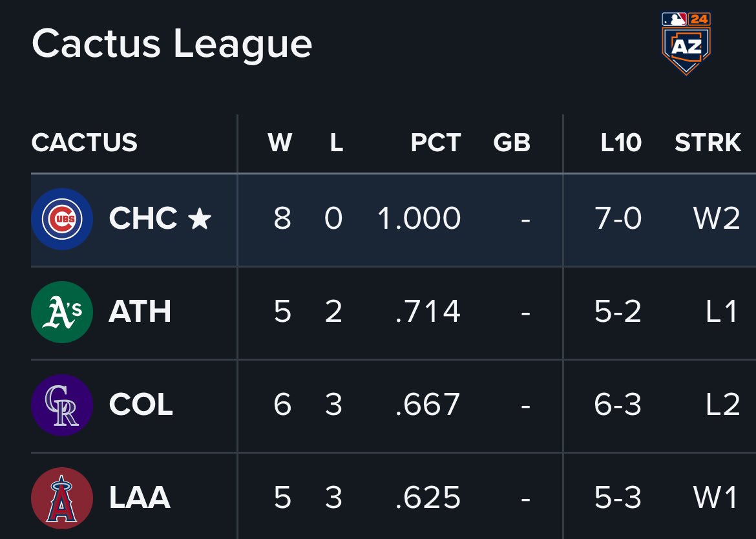Click the Rockies L2 streak cell
Screen dimensions: 756x539
(x=722, y=405)
